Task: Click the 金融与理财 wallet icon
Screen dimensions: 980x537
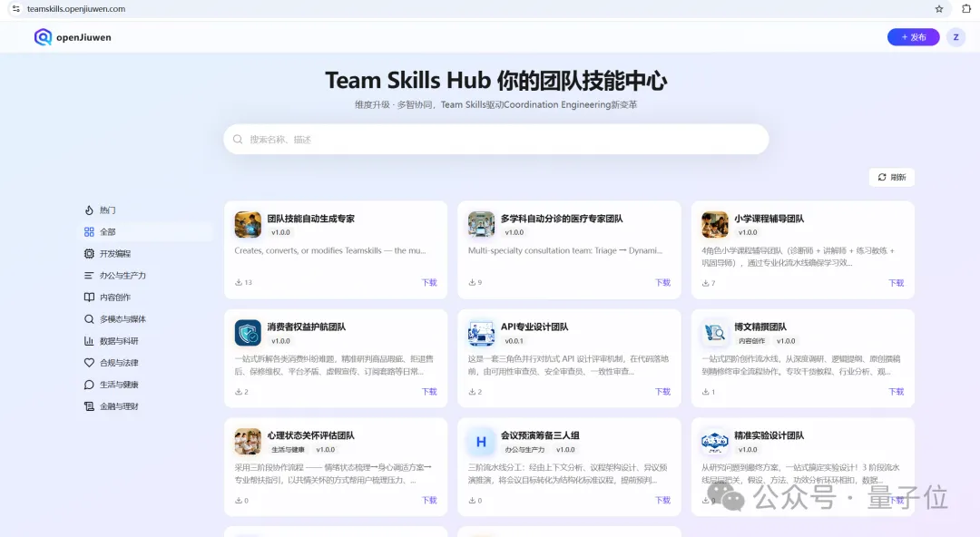Action: (88, 405)
